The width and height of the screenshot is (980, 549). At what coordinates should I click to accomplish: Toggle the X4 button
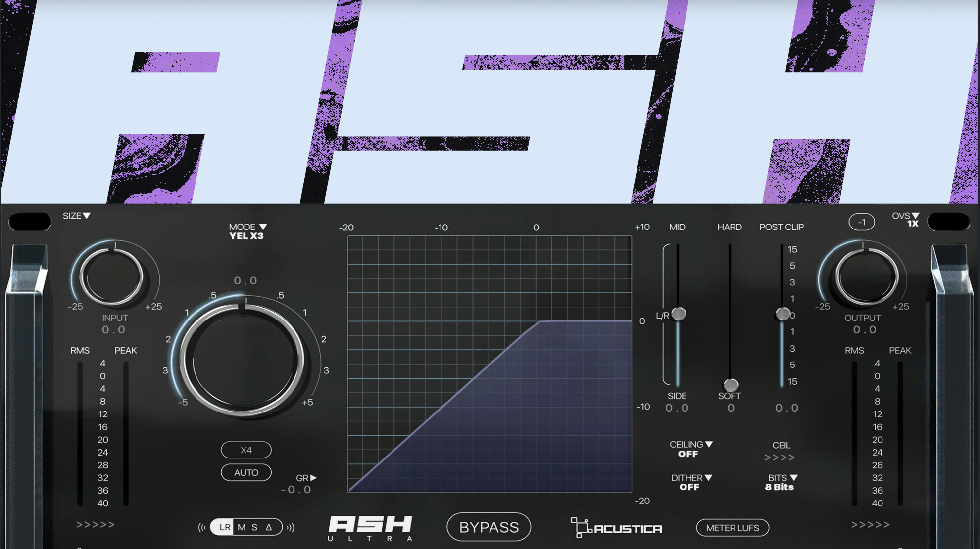(x=246, y=450)
